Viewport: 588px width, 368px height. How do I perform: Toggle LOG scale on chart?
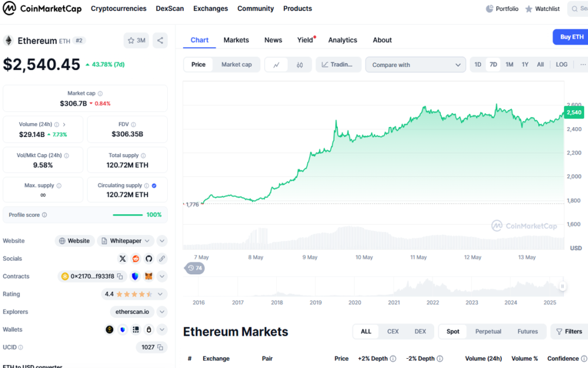[x=562, y=64]
